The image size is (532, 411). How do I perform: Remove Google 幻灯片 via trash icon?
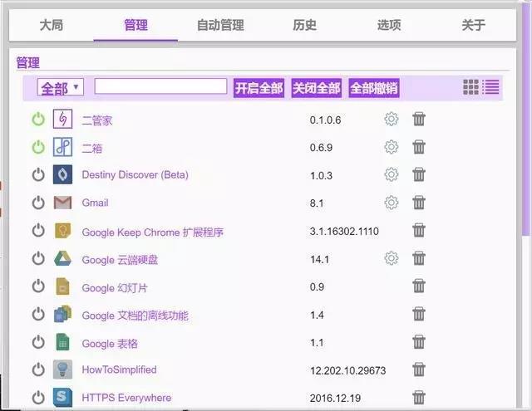tap(419, 286)
